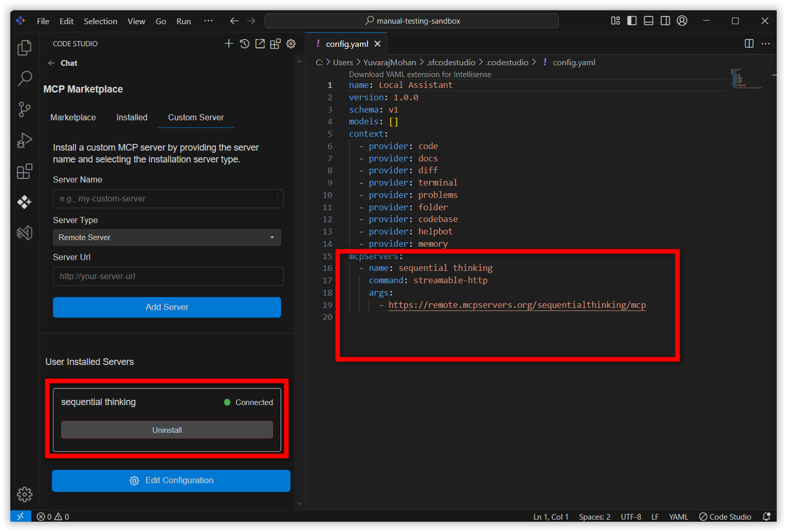Viewport: 787px width, 532px height.
Task: Click config.yaml breadcrumb segment
Action: 574,62
